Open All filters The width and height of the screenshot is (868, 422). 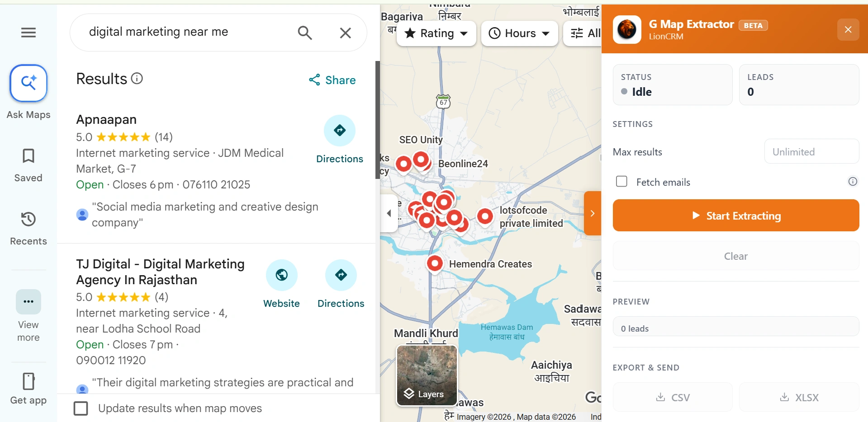[x=583, y=33]
